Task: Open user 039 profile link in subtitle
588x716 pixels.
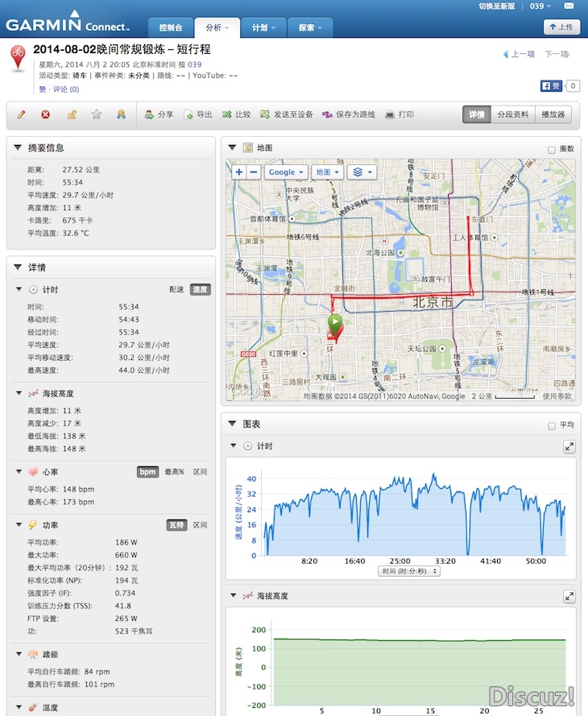Action: (194, 64)
